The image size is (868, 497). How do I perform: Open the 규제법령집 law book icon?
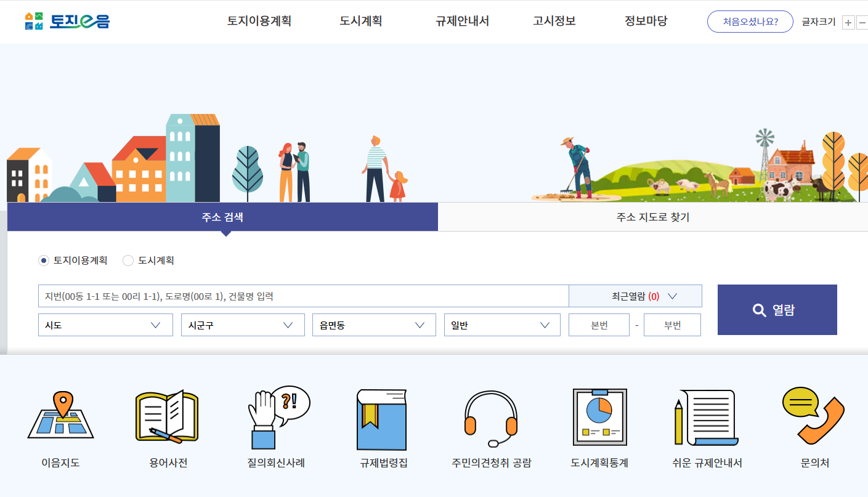[x=382, y=417]
